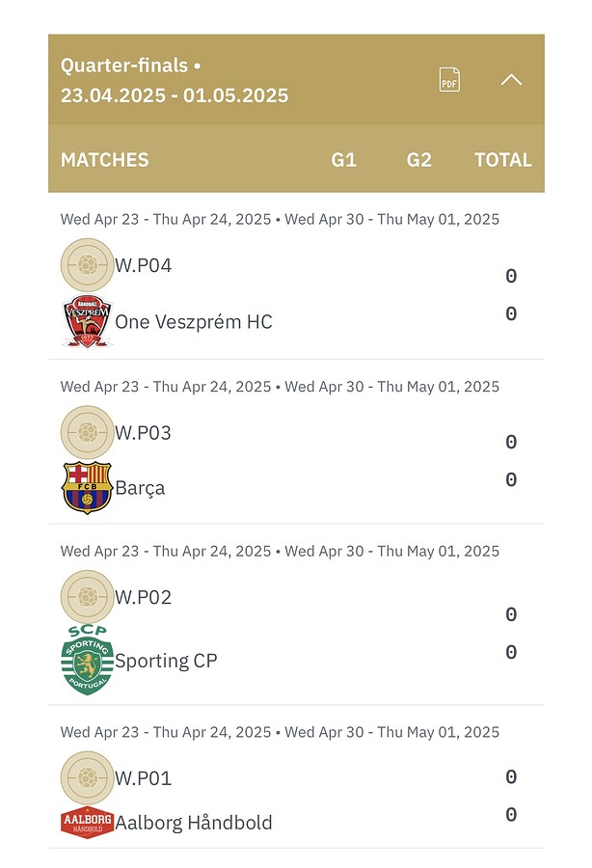Open the Aalborg Håndbold team name
This screenshot has width=592, height=868.
point(194,823)
